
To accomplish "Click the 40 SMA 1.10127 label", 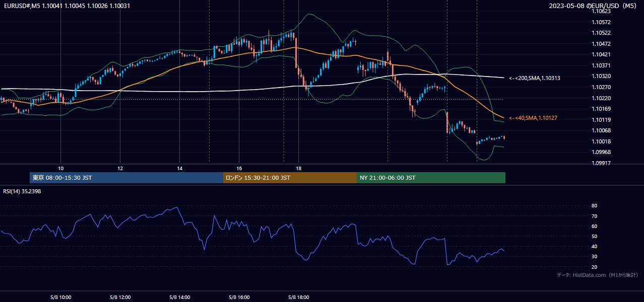I will (x=533, y=118).
